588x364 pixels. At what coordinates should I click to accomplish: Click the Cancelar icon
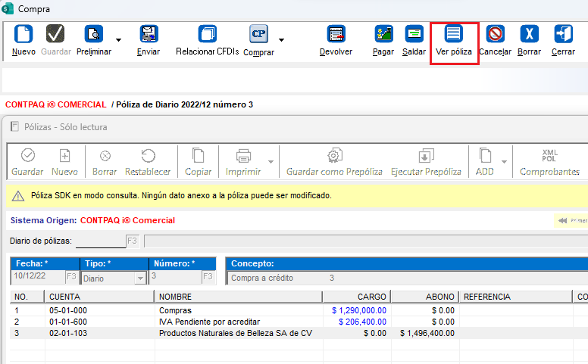point(496,35)
